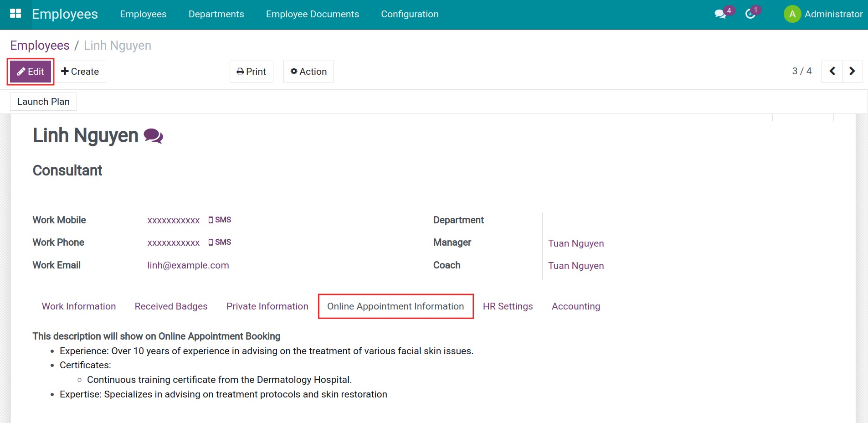Open the apps menu grid

pos(15,14)
